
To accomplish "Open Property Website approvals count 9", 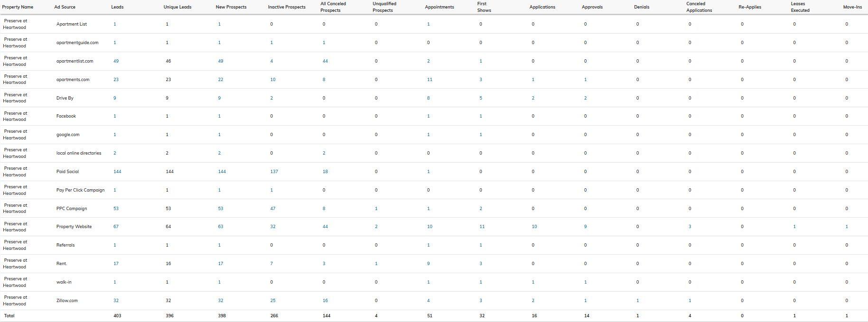I will pos(585,227).
